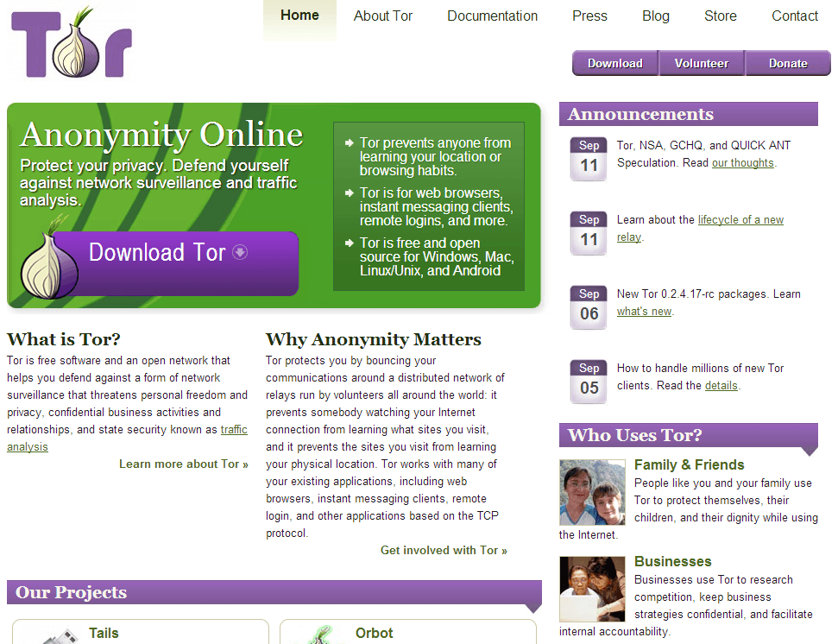Click the 'Who Uses Tor?' section header
Viewport: 838px width, 644px height.
coord(689,435)
